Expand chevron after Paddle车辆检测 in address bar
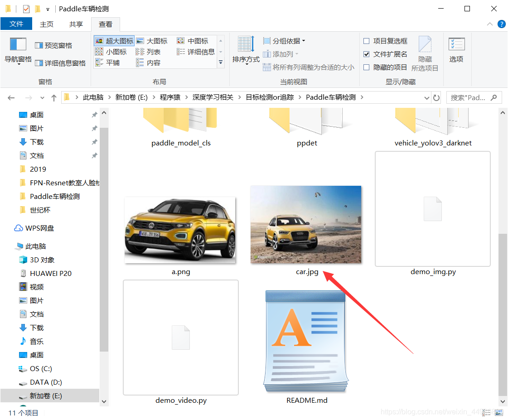 click(x=362, y=97)
